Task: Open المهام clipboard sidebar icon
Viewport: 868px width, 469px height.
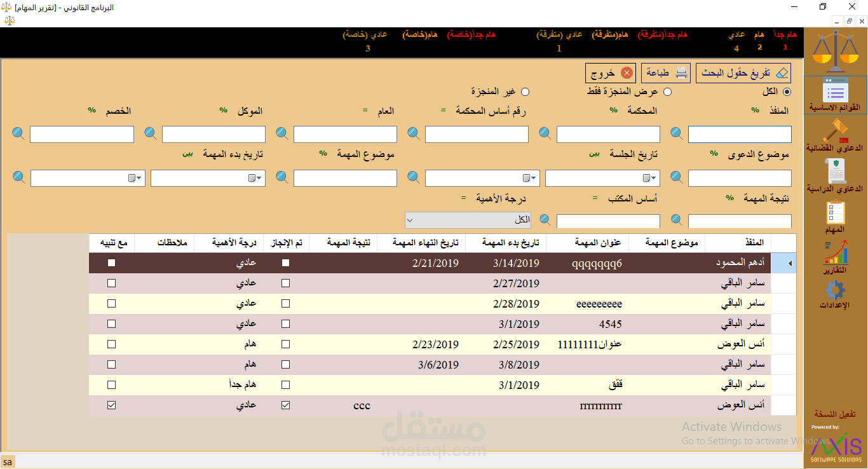Action: [x=835, y=217]
